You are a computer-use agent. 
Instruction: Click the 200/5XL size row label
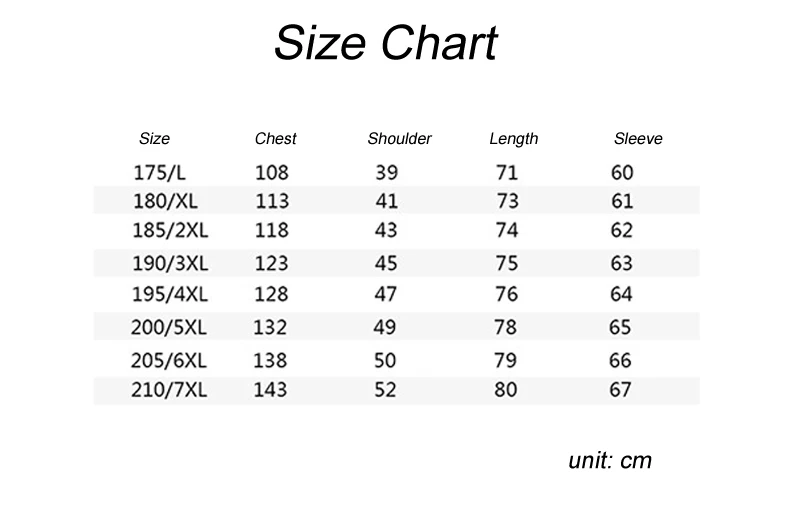tap(168, 328)
